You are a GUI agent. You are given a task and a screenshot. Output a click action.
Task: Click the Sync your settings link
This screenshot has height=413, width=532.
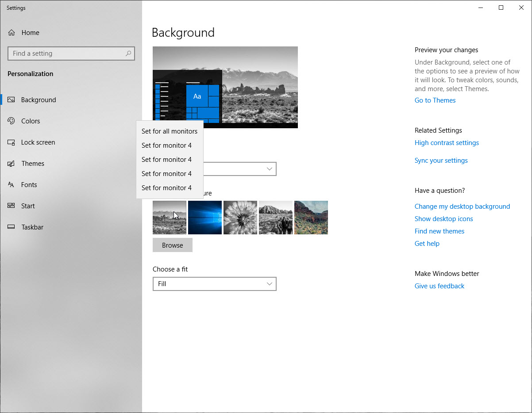pyautogui.click(x=441, y=161)
